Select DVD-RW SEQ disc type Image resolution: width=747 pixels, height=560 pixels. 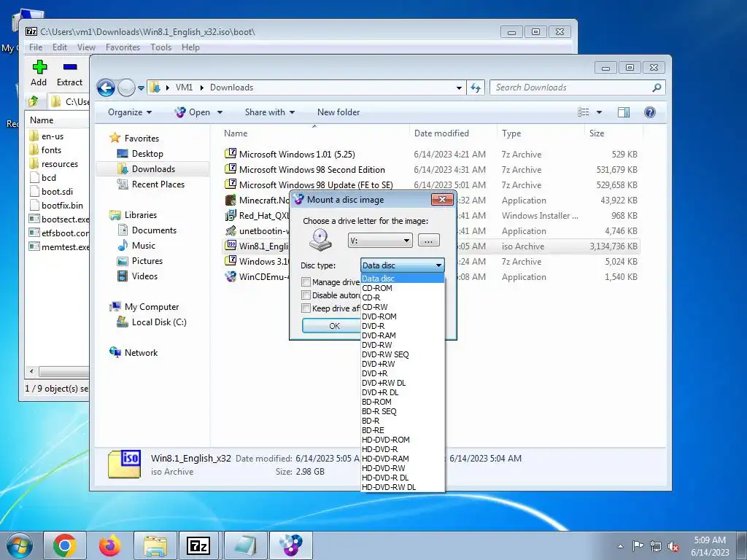click(403, 354)
